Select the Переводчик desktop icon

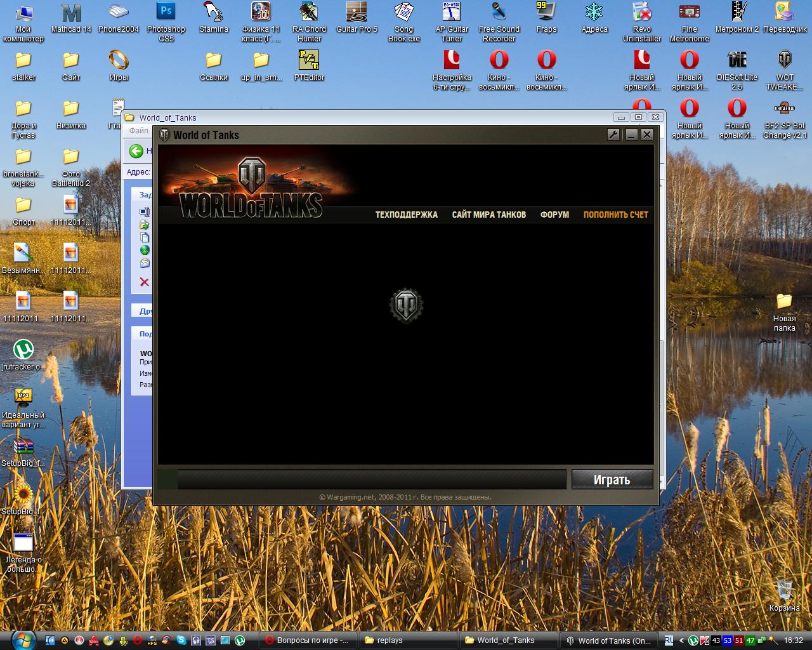[785, 18]
